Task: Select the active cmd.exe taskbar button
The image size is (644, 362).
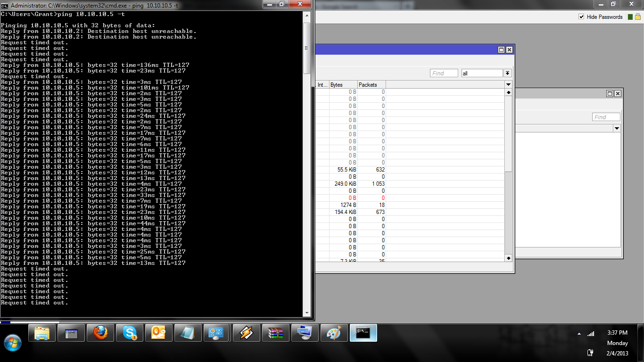Action: (363, 333)
